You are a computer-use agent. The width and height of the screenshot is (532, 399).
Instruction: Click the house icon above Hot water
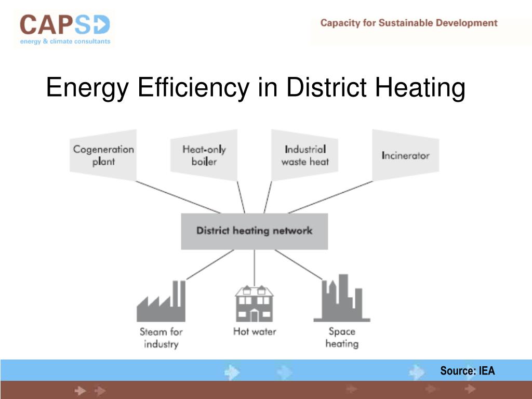254,303
